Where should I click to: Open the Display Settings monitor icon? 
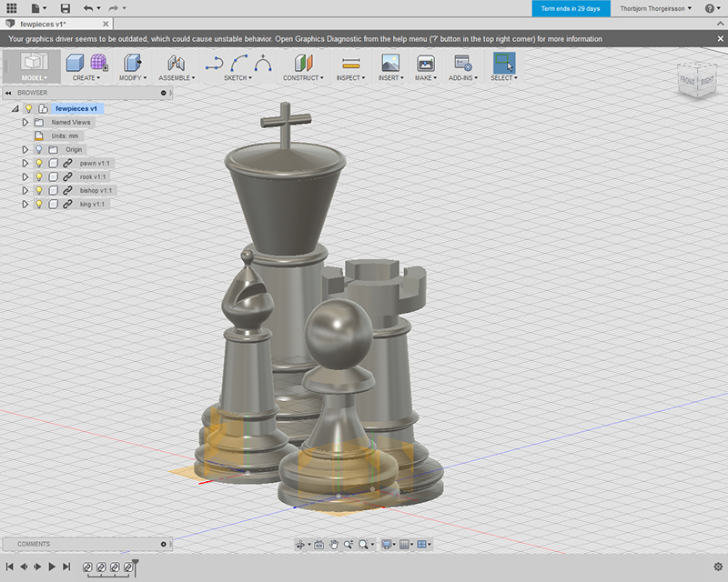pyautogui.click(x=386, y=545)
